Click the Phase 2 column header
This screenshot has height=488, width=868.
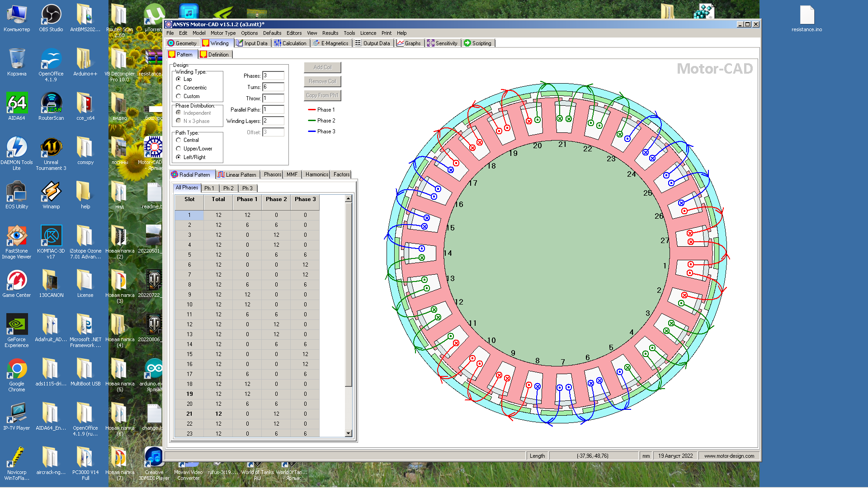point(276,202)
